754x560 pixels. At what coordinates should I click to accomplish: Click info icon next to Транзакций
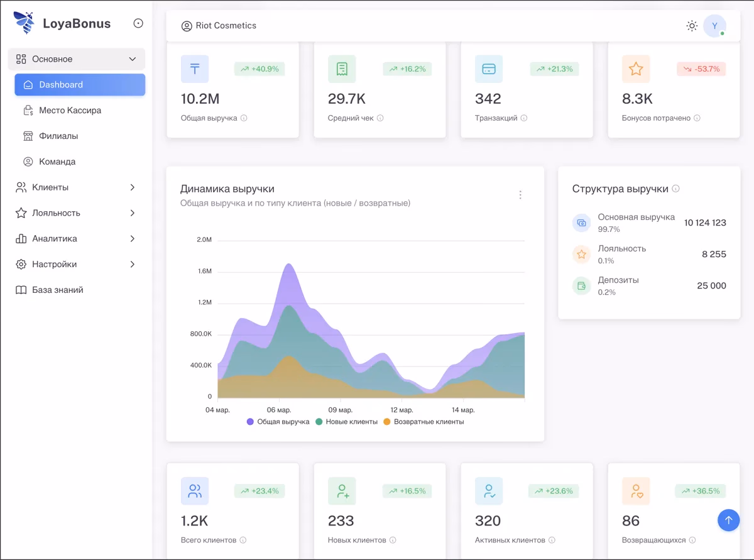[x=524, y=118]
